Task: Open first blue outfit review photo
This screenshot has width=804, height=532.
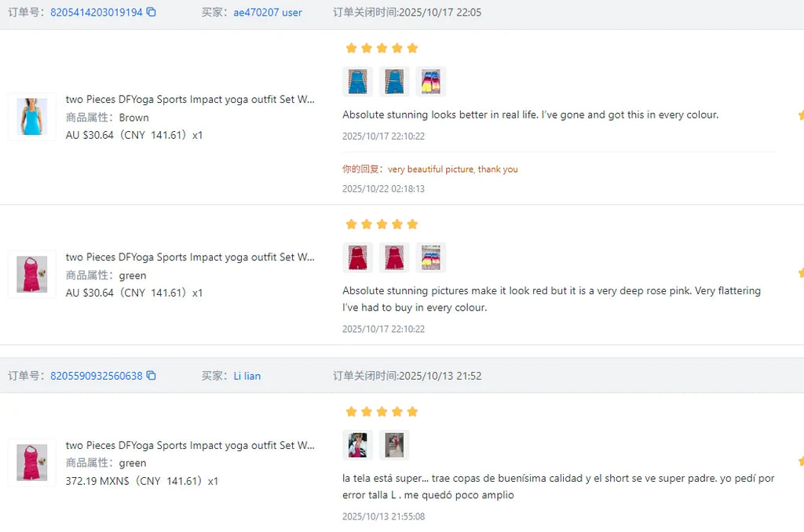Action: [x=357, y=82]
